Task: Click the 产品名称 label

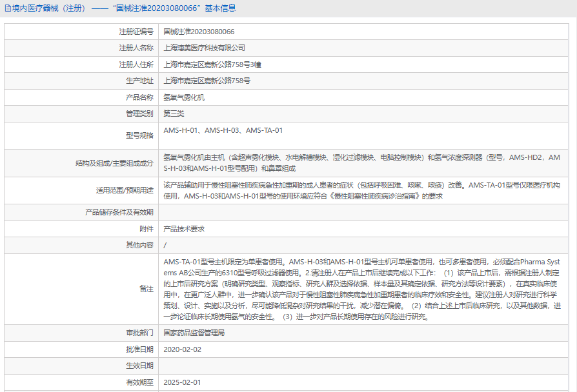Action: tap(139, 97)
